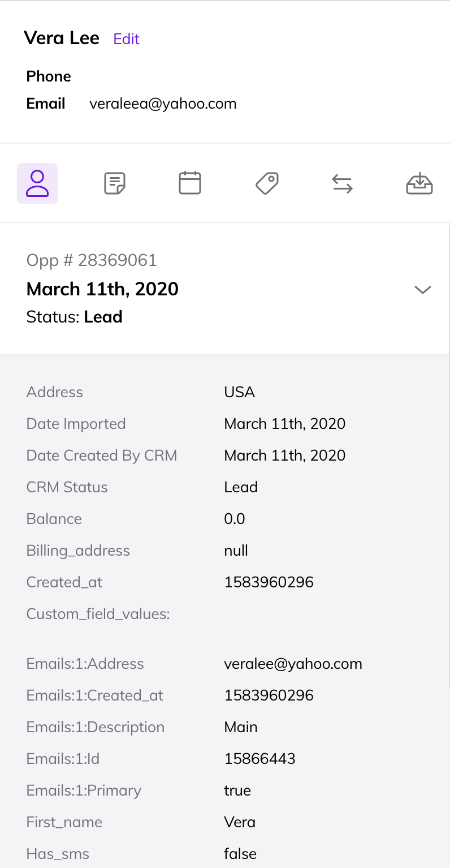Click the Emails:1:Id value 15866443
The height and width of the screenshot is (868, 450).
[x=259, y=759]
